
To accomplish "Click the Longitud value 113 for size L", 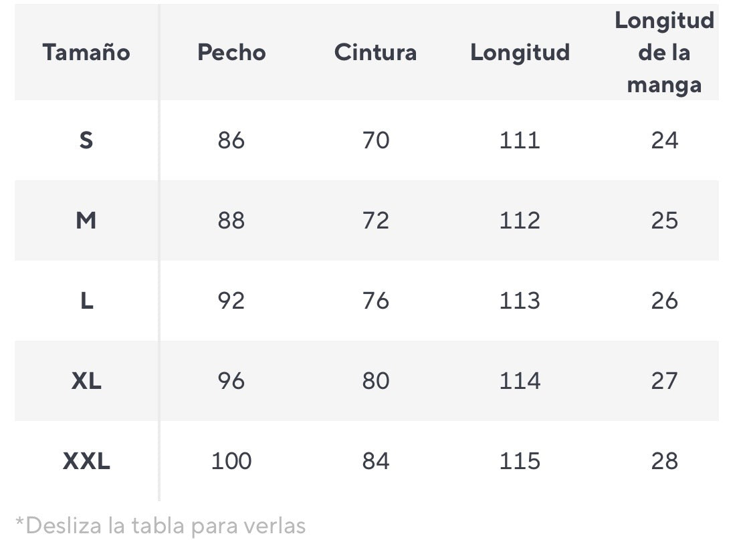I will [520, 301].
